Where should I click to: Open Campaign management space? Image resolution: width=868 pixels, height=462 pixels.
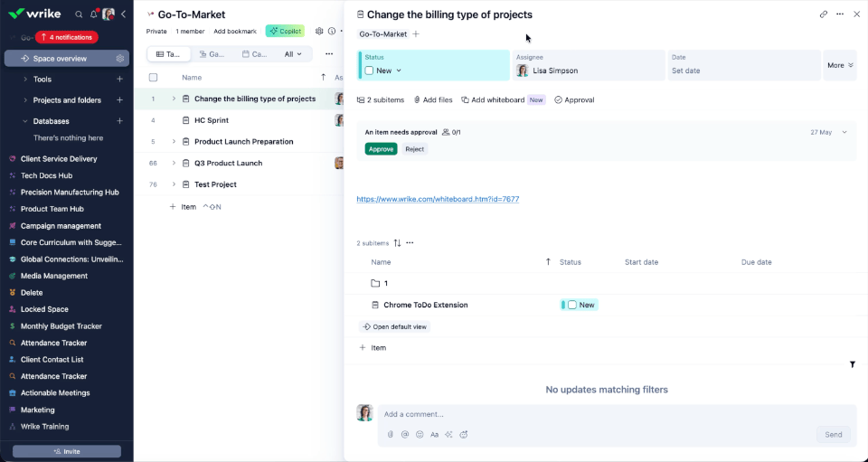pyautogui.click(x=61, y=226)
